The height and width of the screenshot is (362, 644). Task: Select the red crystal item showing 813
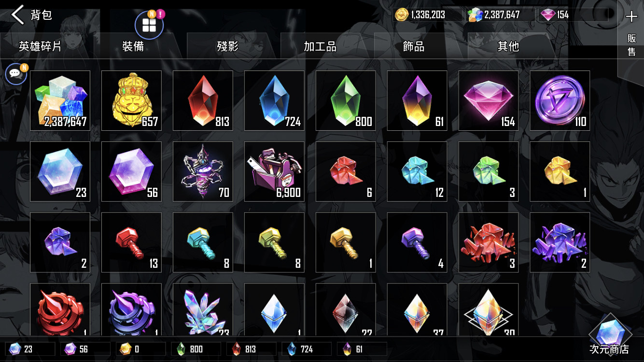click(x=203, y=100)
